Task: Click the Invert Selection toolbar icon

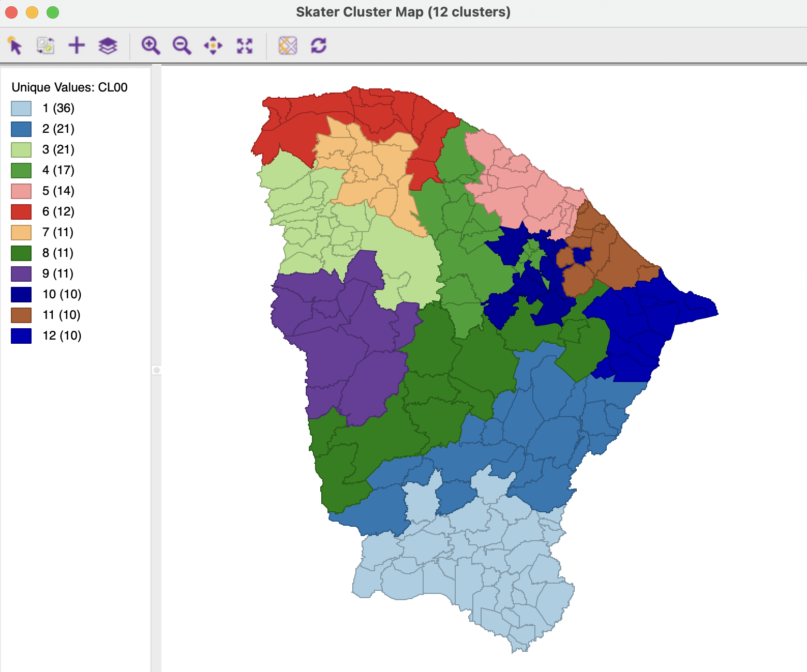Action: 46,45
